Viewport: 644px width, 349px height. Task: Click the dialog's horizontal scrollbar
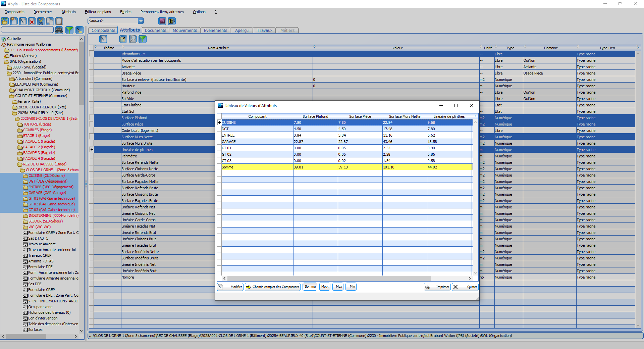pos(329,278)
